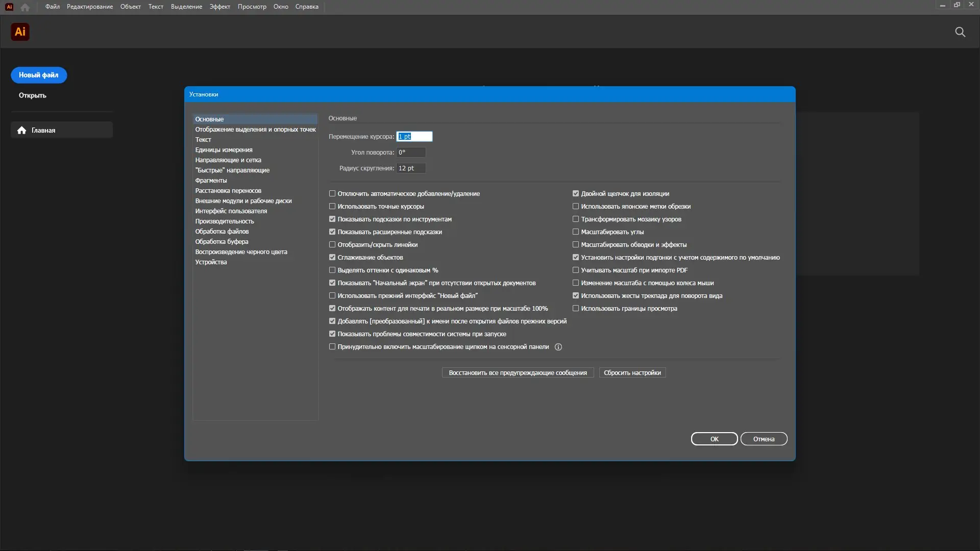This screenshot has width=980, height=551.
Task: Click the info icon beside touchpad zoom option
Action: pos(558,347)
